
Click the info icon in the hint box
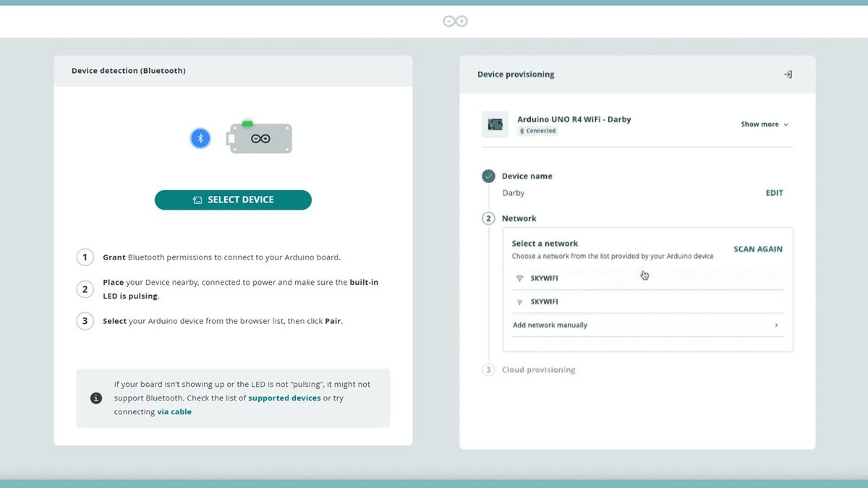95,398
